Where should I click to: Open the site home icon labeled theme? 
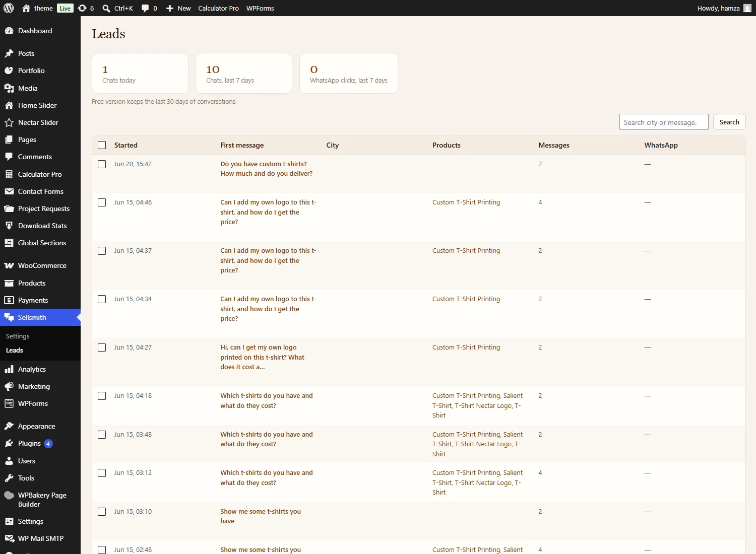click(26, 8)
